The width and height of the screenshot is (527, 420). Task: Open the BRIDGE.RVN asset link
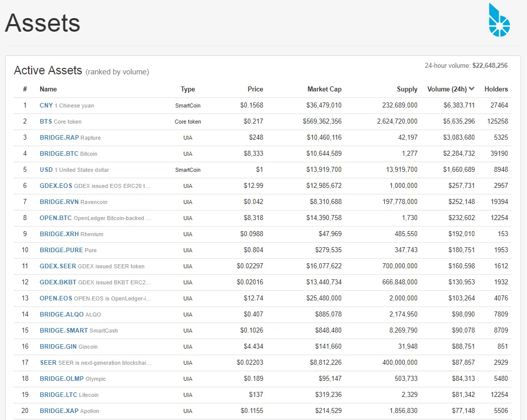[x=59, y=202]
